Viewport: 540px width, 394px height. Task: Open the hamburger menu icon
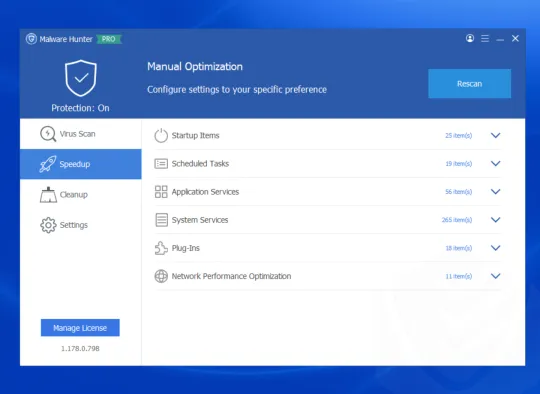[x=485, y=39]
